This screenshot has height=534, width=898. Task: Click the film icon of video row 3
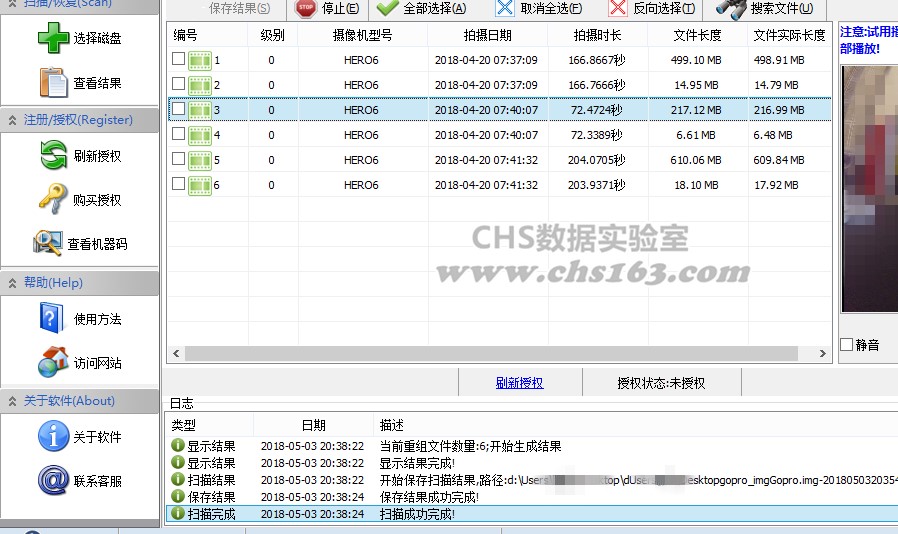click(x=200, y=109)
